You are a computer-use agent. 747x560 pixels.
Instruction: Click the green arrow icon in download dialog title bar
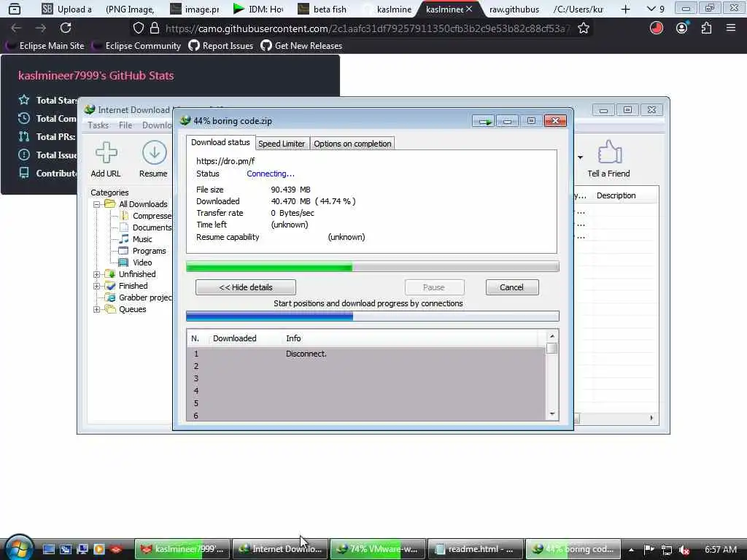pos(484,122)
